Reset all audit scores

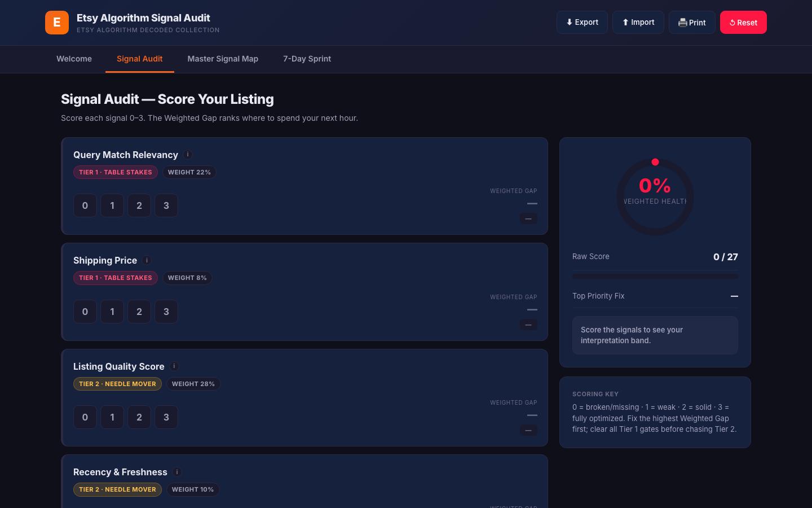(743, 23)
